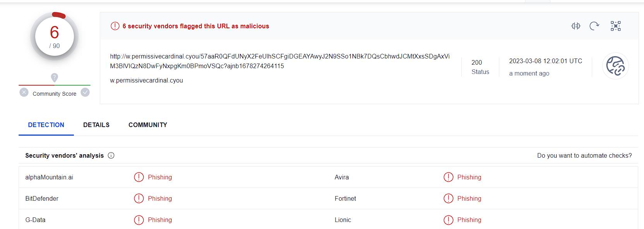This screenshot has width=644, height=229.
Task: Click the URL globe link icon
Action: [615, 66]
